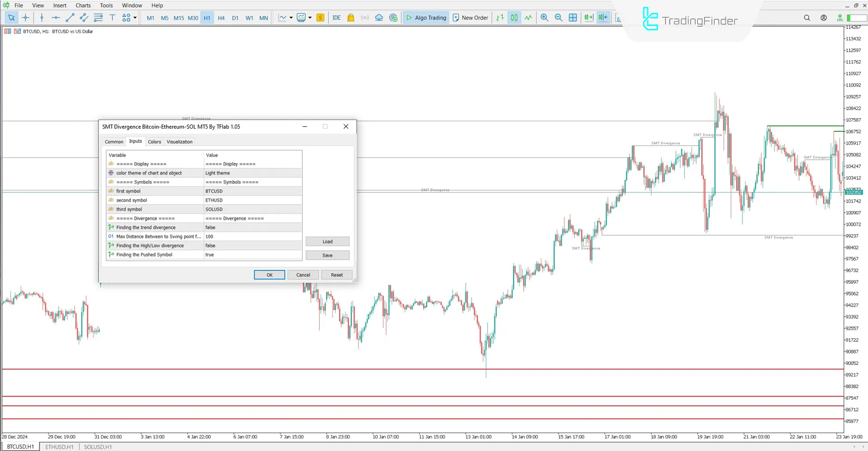Expand the indicators dropdown arrow
This screenshot has width=868, height=451.
pyautogui.click(x=310, y=18)
